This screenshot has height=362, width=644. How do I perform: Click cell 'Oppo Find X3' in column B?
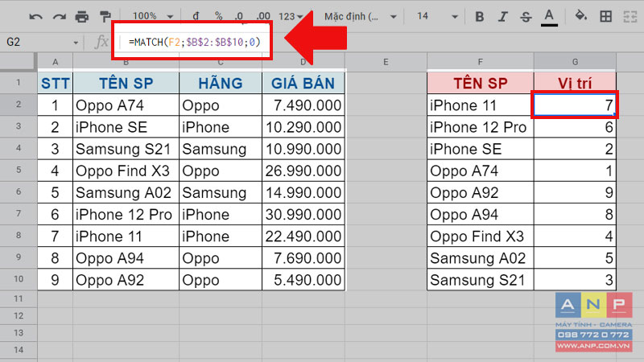point(126,171)
